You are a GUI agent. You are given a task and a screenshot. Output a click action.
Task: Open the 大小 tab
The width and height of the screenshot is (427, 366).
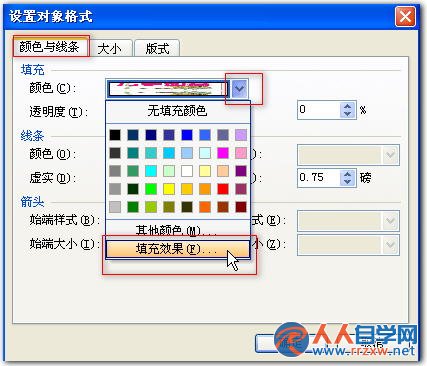pyautogui.click(x=109, y=48)
